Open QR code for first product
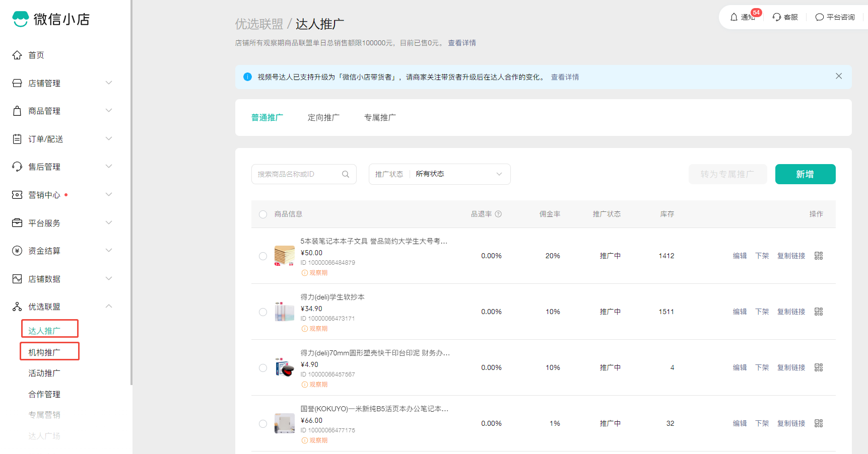The height and width of the screenshot is (454, 868). (x=819, y=256)
